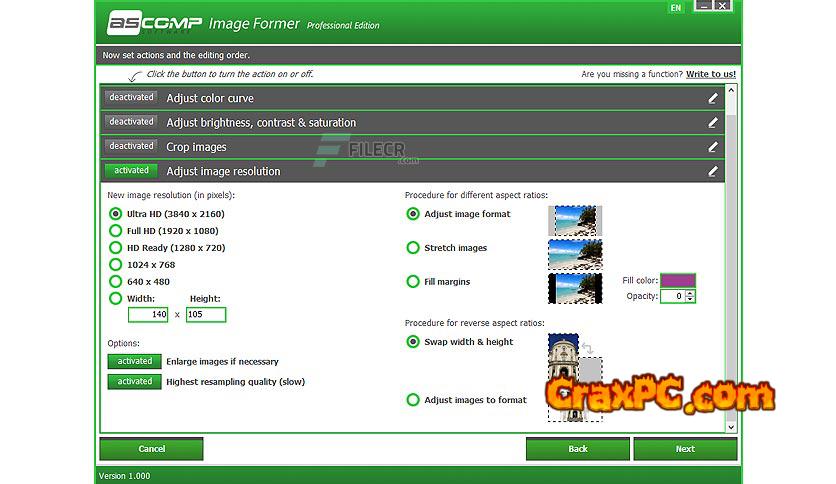Click the scrollbar up arrow in the actions list

[731, 90]
